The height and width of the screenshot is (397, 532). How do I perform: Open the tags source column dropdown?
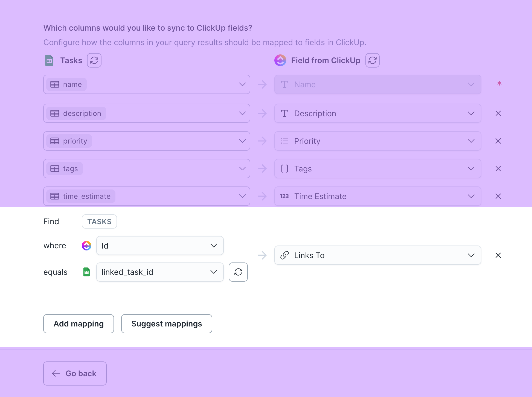point(147,169)
